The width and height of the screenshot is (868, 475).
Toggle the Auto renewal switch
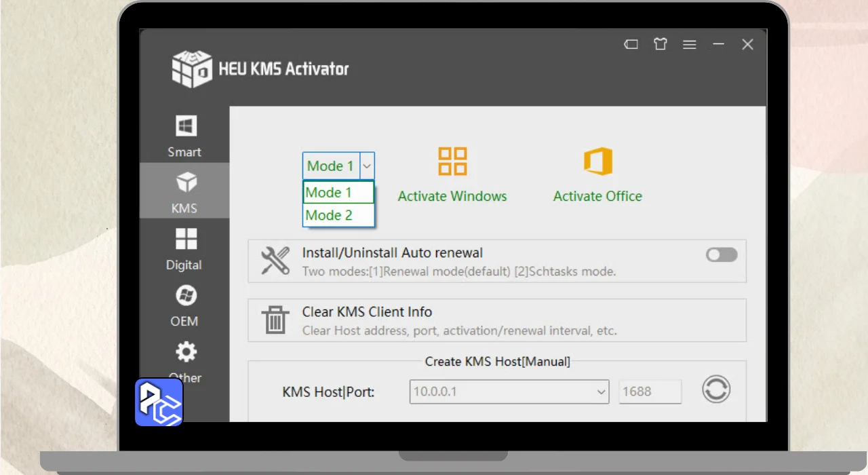click(721, 254)
